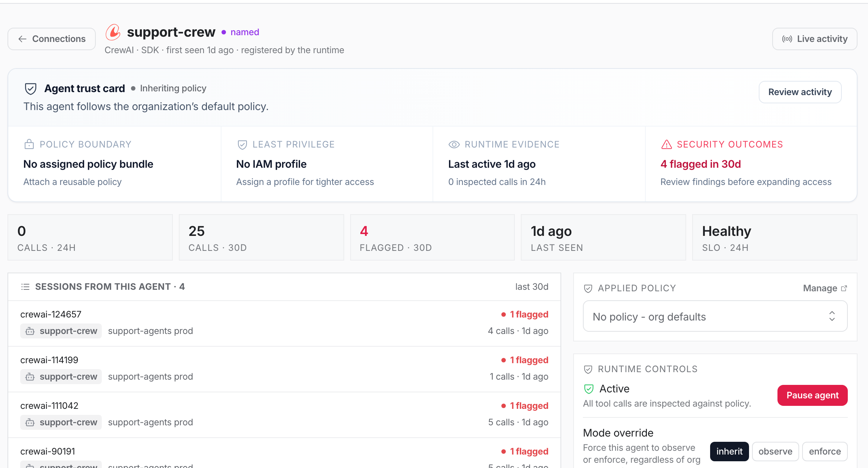Viewport: 868px width, 468px height.
Task: Click the named badge beside support-crew
Action: [240, 32]
